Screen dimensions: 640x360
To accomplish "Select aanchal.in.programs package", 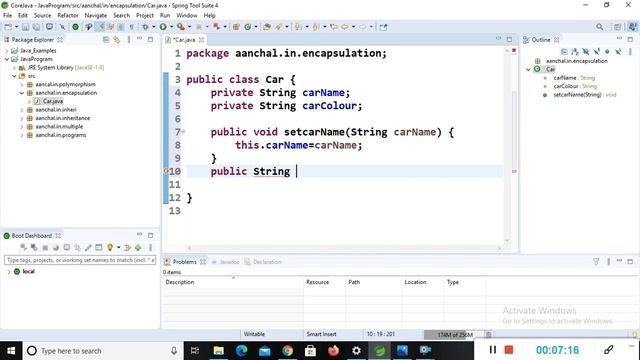I will (61, 135).
